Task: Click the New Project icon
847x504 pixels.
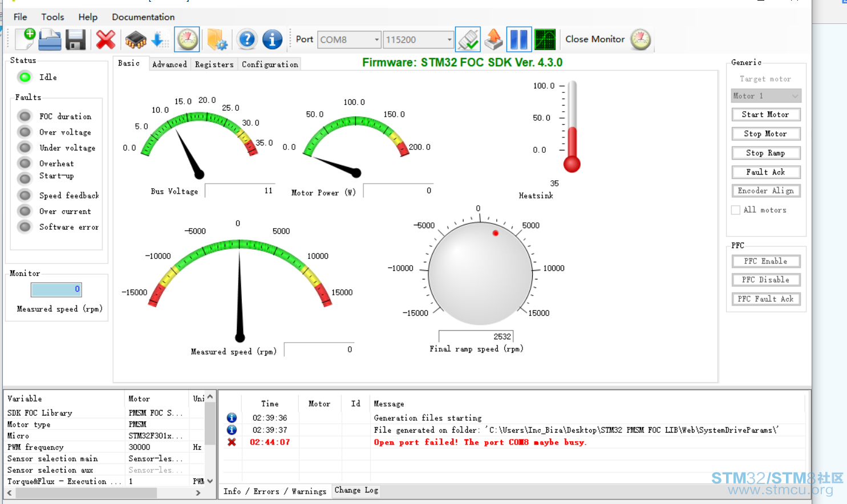Action: pyautogui.click(x=25, y=39)
